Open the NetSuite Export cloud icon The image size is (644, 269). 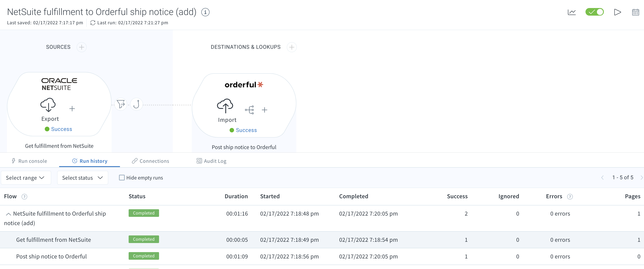pyautogui.click(x=48, y=105)
